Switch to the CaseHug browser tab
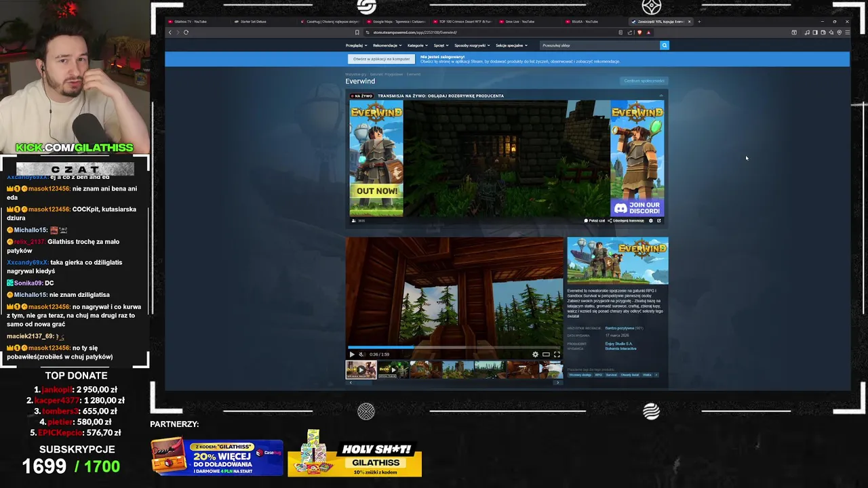Image resolution: width=868 pixels, height=488 pixels. pyautogui.click(x=331, y=22)
